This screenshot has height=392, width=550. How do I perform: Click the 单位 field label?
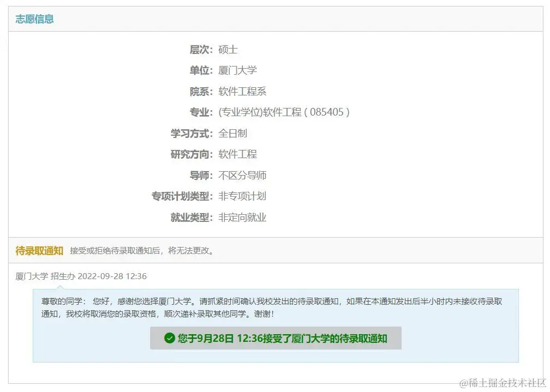pyautogui.click(x=201, y=70)
